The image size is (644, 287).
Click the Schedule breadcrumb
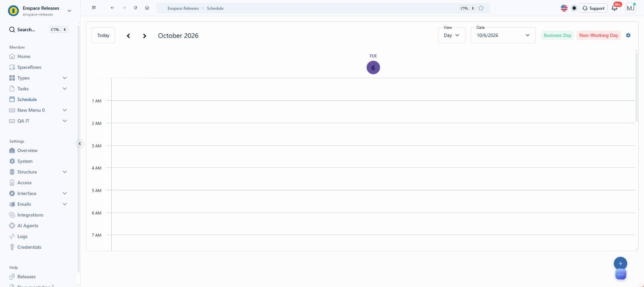coord(215,8)
